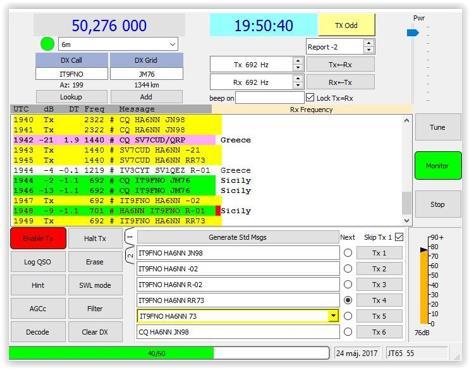Toggle the green Monitor button

tap(438, 165)
